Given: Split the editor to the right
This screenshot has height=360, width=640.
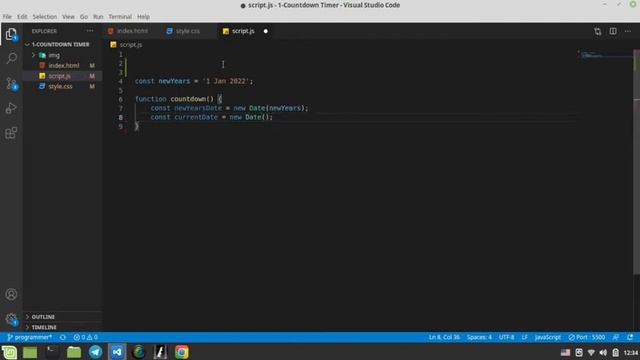Looking at the screenshot, I should point(613,31).
